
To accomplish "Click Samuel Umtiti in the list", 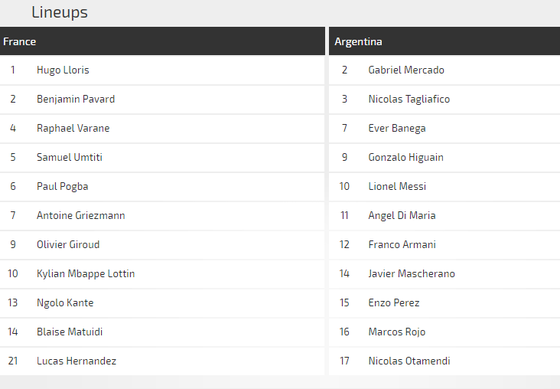I will pos(69,158).
